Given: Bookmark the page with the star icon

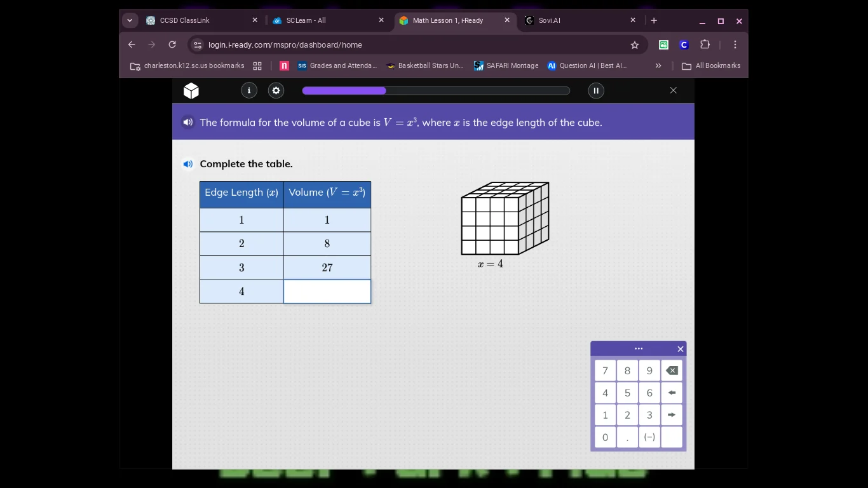Looking at the screenshot, I should tap(634, 44).
